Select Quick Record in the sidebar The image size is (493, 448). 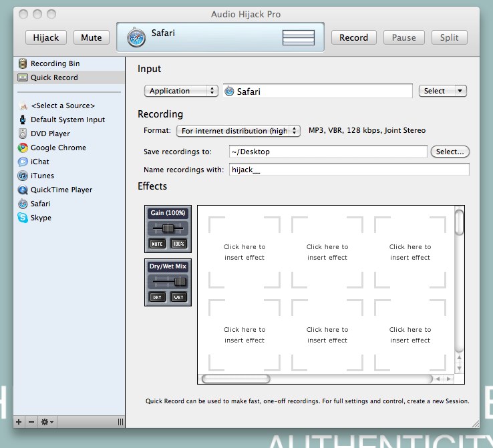click(x=69, y=77)
